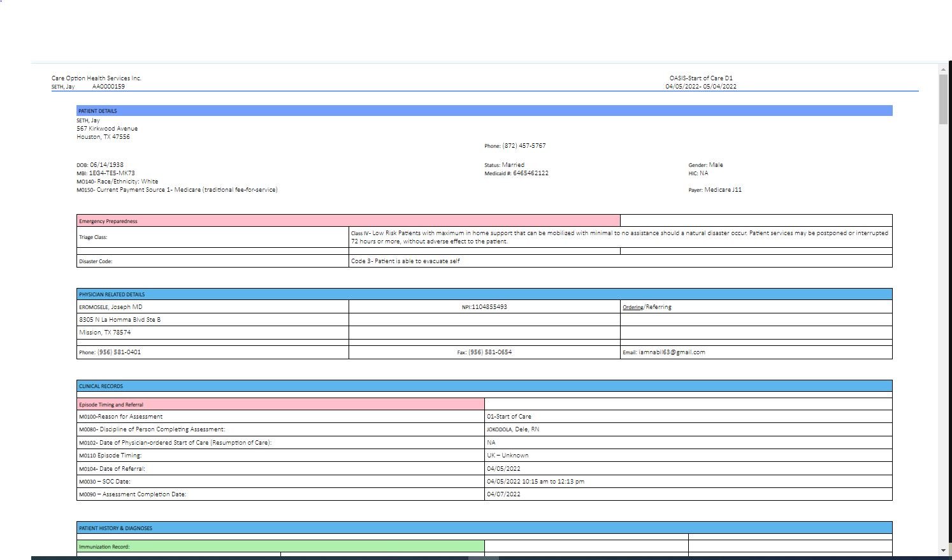Image resolution: width=952 pixels, height=560 pixels.
Task: Click the NPI number 1104855493
Action: (x=489, y=307)
